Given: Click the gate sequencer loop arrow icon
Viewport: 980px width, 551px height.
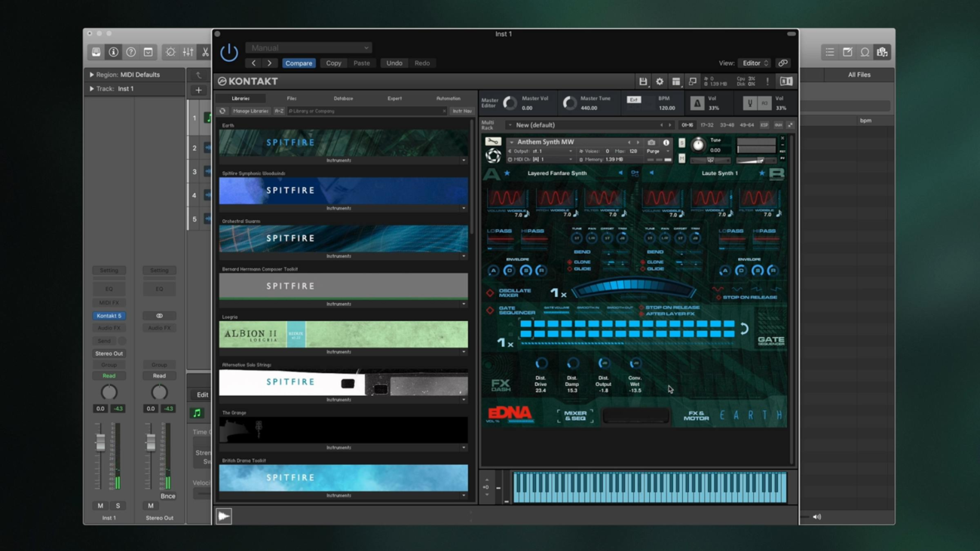Looking at the screenshot, I should pyautogui.click(x=744, y=329).
